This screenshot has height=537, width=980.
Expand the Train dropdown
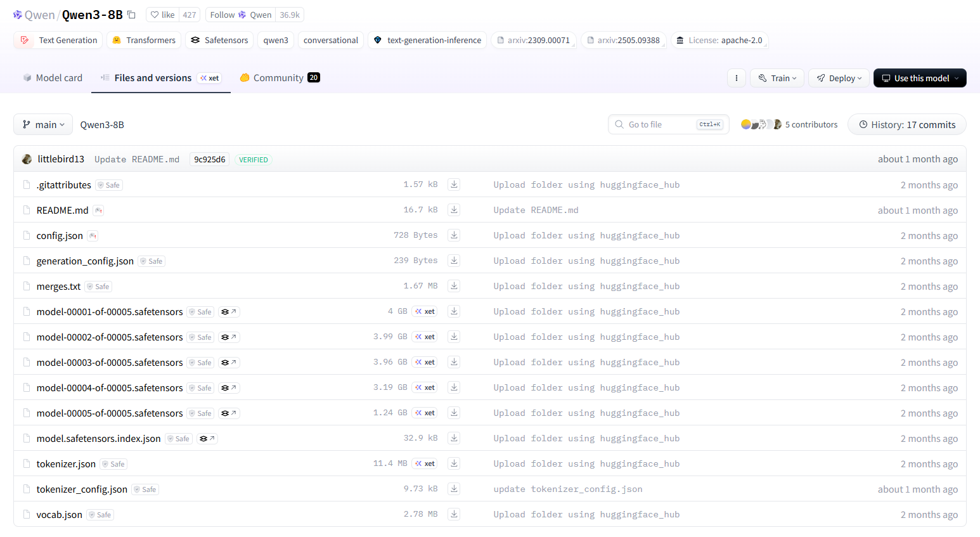pos(777,78)
